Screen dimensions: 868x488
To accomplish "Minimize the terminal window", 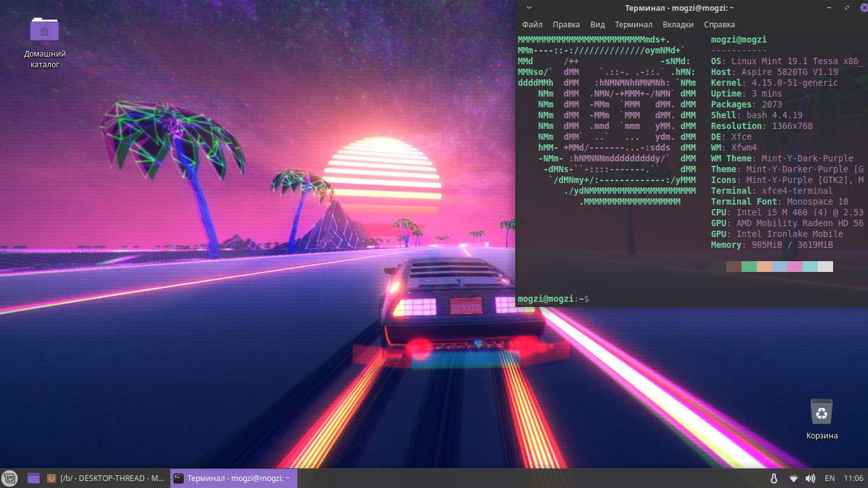I will pyautogui.click(x=830, y=8).
